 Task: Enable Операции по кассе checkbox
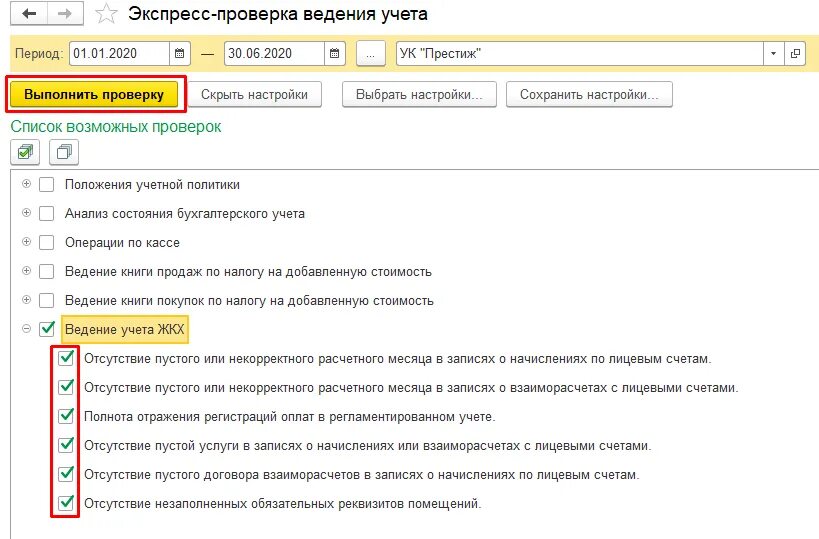[46, 242]
